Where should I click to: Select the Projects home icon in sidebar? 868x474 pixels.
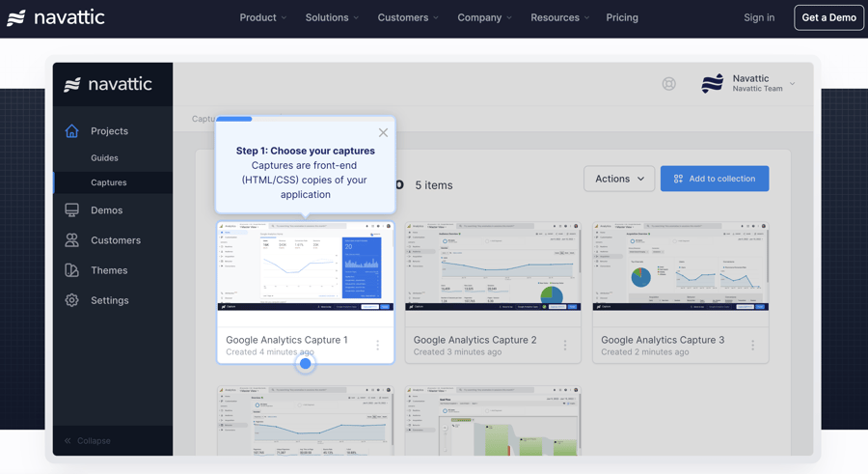71,131
